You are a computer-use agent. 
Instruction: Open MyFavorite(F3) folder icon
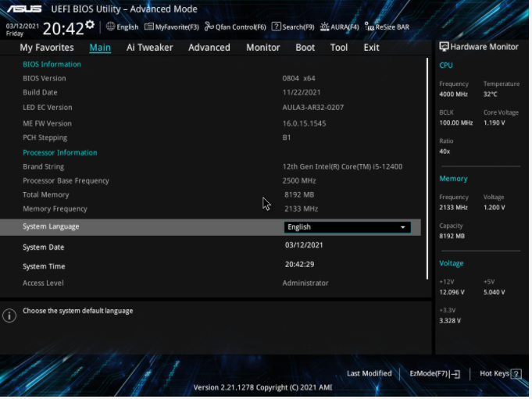(148, 27)
